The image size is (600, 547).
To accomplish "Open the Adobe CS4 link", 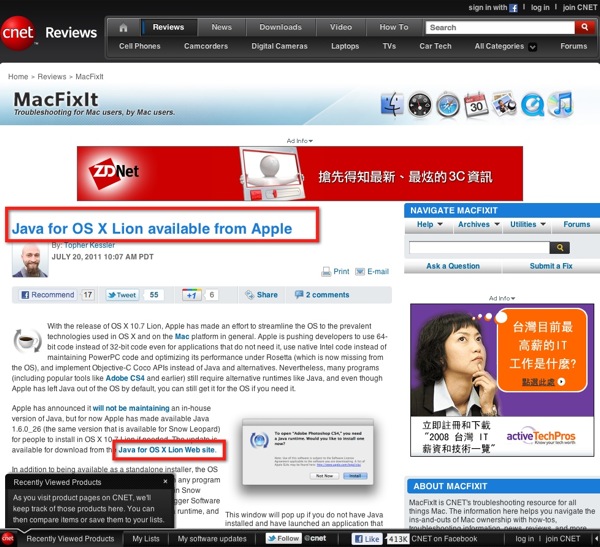I will point(125,378).
